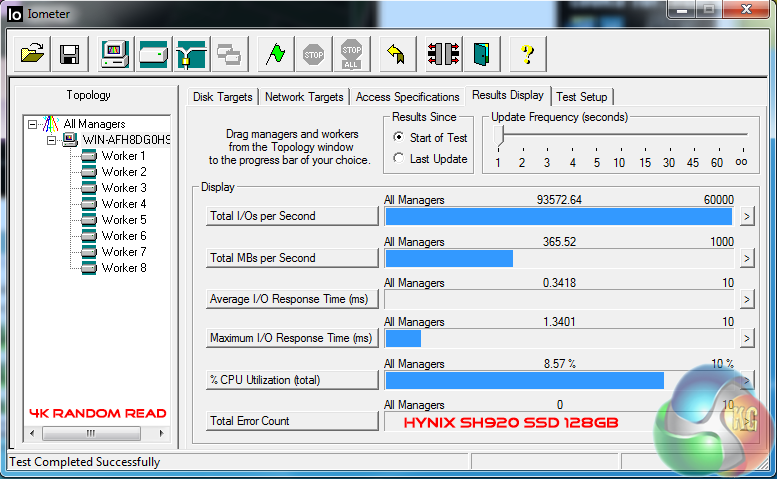
Task: Select Worker 8 in Topology
Action: click(123, 267)
